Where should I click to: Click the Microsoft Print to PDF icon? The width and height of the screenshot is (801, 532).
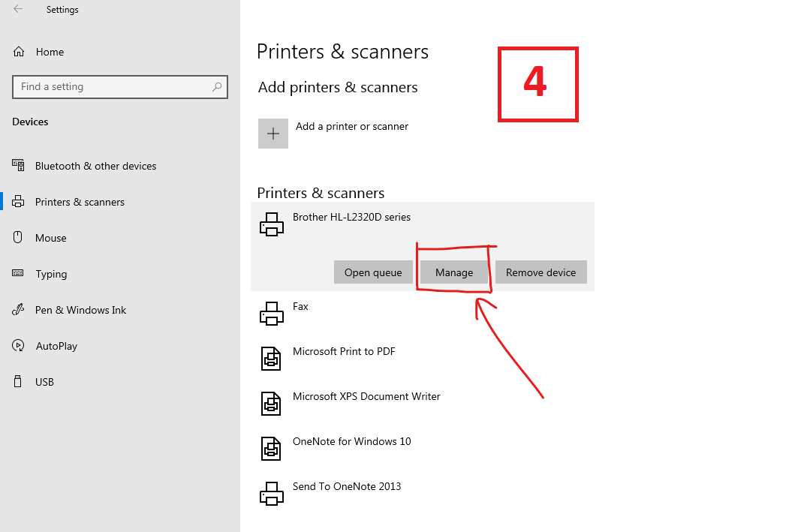point(271,359)
